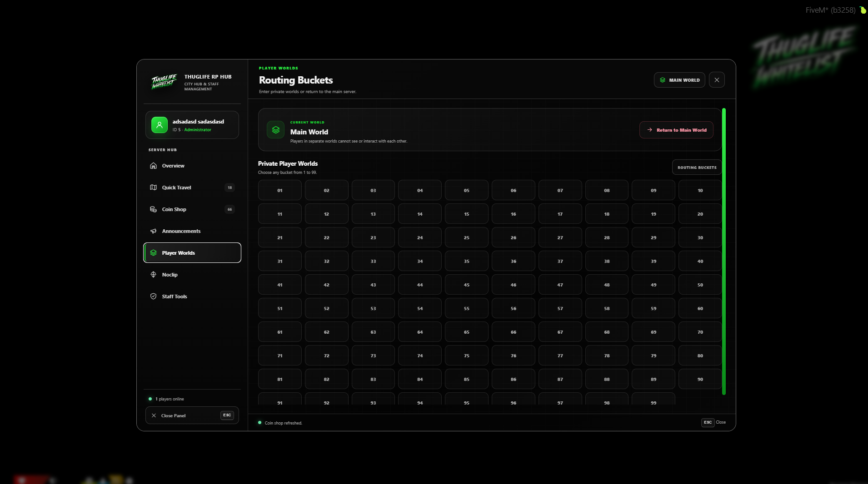Click the Routing Buckets button
This screenshot has height=484, width=868.
click(x=697, y=167)
